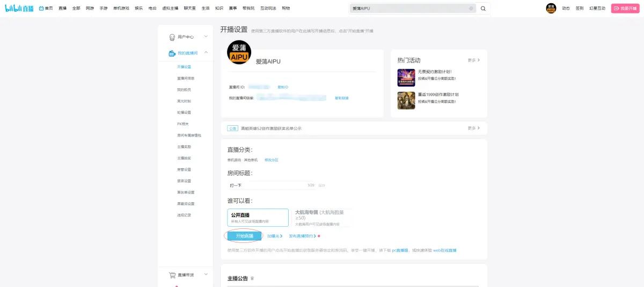Open 娱乐 category in navigation
The height and width of the screenshot is (287, 644).
[139, 9]
